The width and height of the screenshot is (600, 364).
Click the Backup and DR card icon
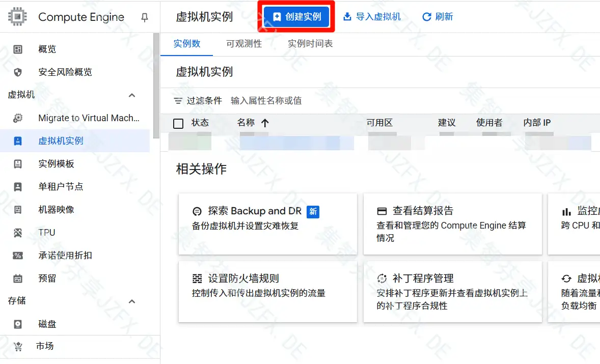197,211
